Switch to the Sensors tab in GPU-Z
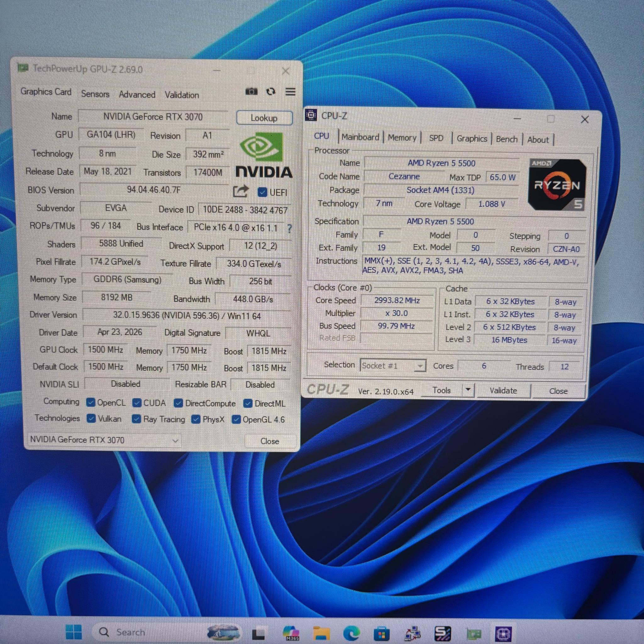 coord(95,94)
